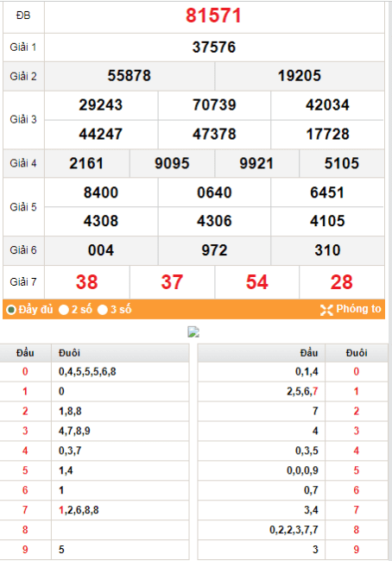Click the Giải 7 number 54
The height and width of the screenshot is (561, 392).
tap(256, 282)
